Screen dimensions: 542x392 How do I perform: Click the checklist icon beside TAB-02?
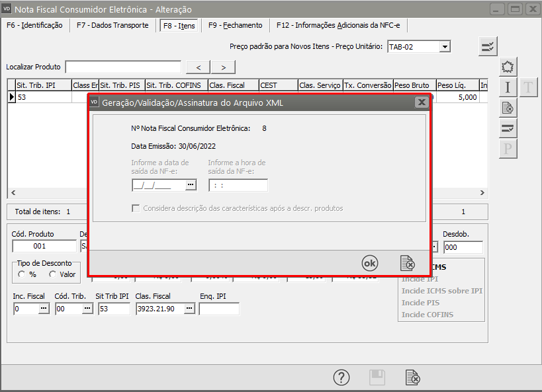click(x=488, y=47)
